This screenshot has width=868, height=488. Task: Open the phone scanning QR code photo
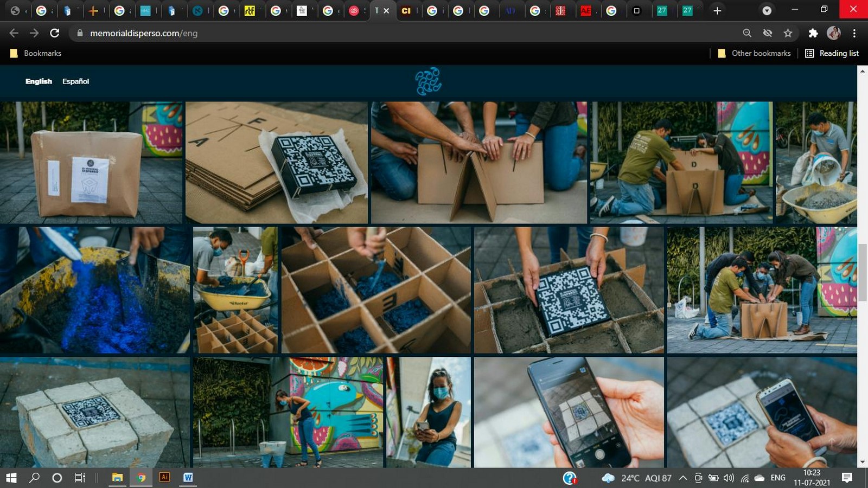pyautogui.click(x=569, y=412)
